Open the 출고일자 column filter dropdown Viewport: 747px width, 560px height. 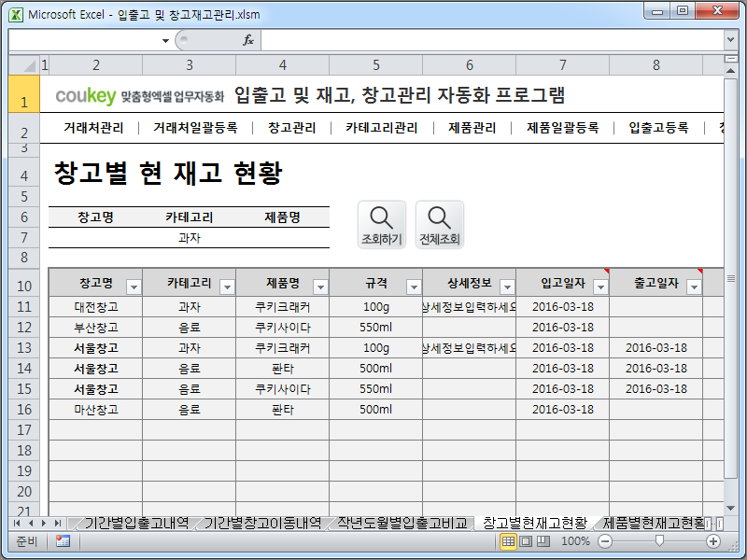tap(694, 287)
